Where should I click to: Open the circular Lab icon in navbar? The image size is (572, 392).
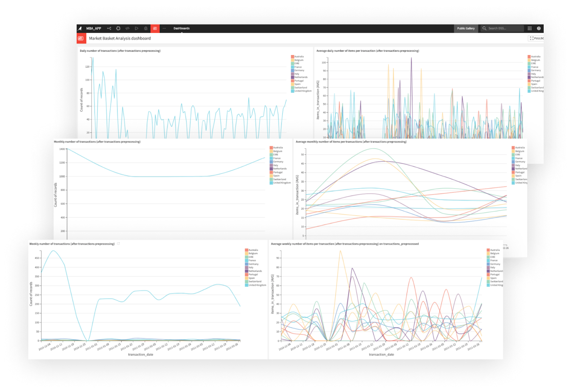click(x=118, y=28)
